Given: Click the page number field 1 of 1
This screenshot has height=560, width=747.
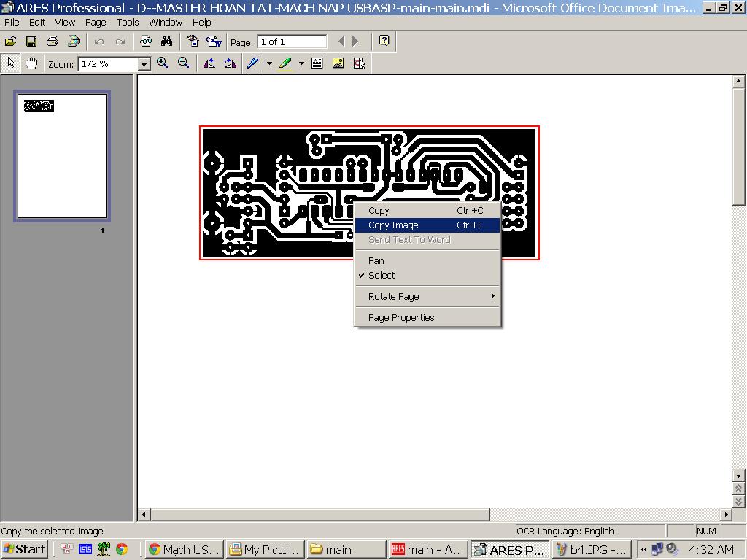Looking at the screenshot, I should point(292,42).
